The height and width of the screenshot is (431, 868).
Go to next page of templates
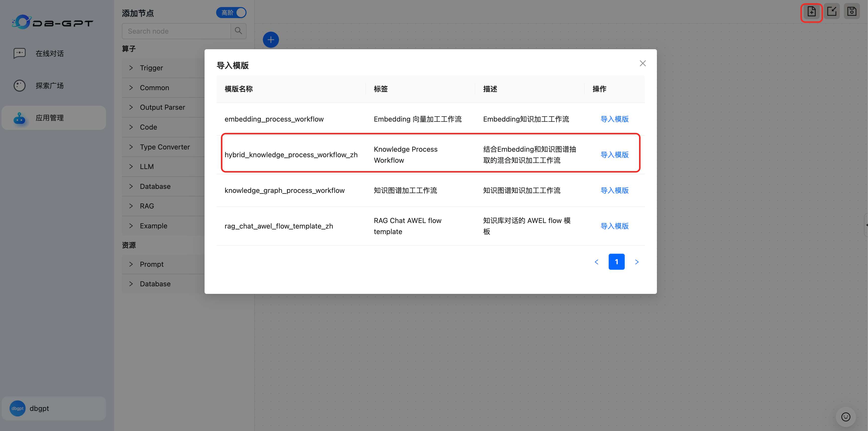coord(637,262)
